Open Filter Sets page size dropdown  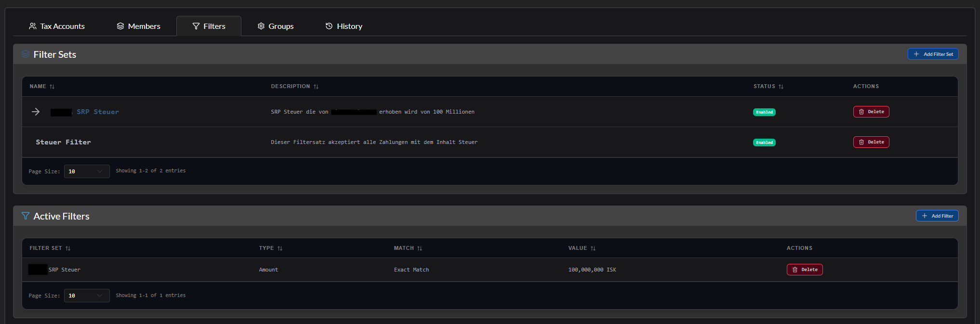87,171
